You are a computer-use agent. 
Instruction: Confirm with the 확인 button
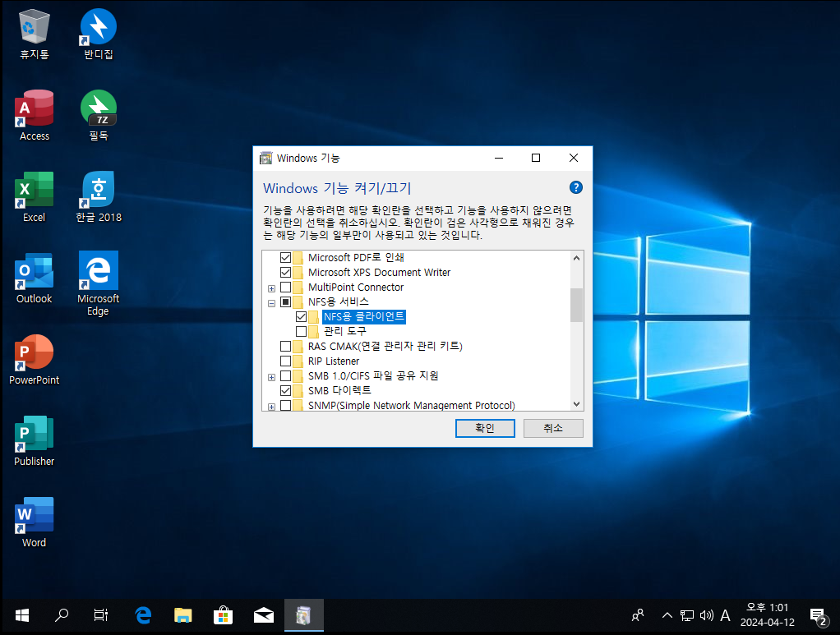(485, 428)
